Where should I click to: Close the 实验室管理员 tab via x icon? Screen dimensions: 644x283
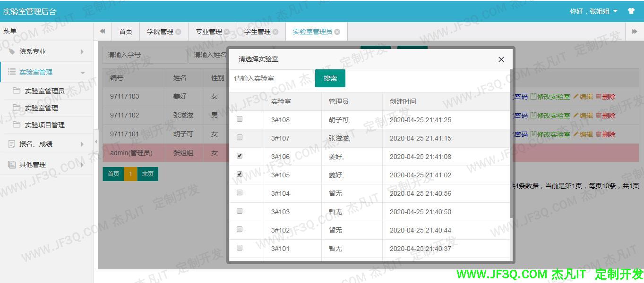(x=337, y=32)
